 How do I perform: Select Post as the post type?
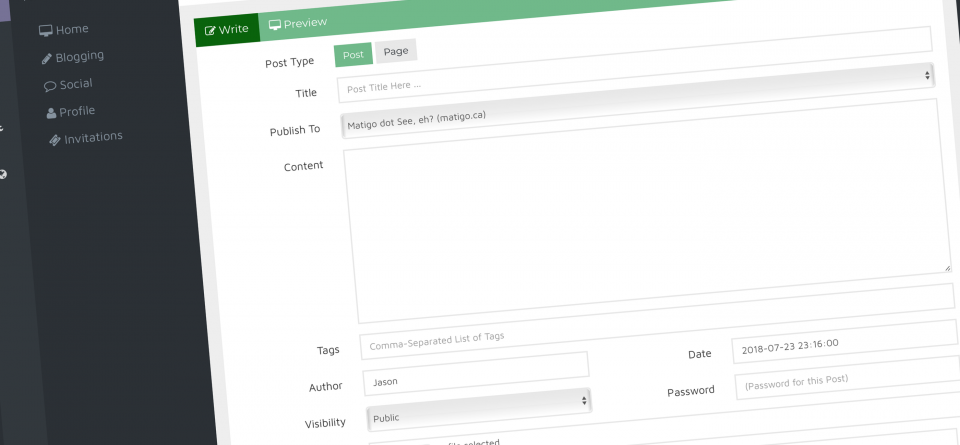tap(353, 54)
